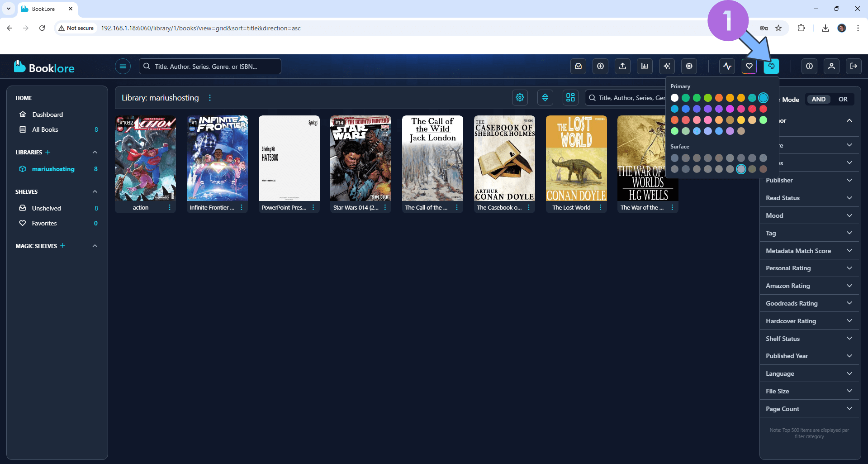Click the magic shelf sparkles icon
The height and width of the screenshot is (464, 868).
tap(667, 66)
